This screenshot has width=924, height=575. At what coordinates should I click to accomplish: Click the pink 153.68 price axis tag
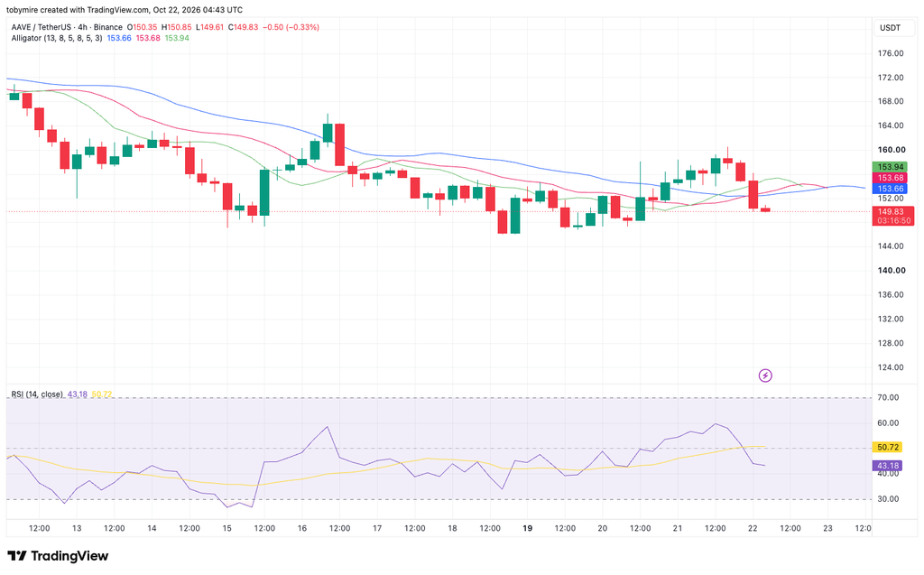(890, 178)
